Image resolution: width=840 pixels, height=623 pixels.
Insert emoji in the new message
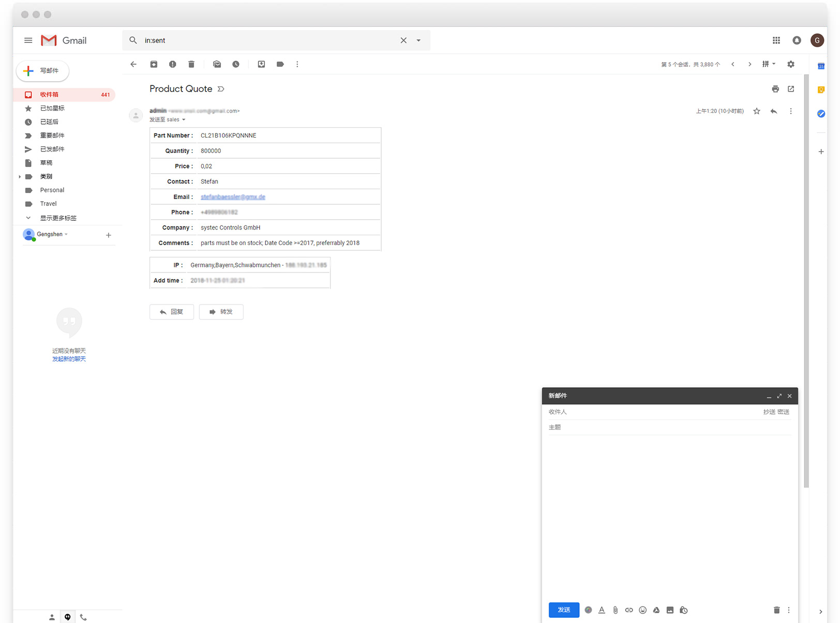coord(642,610)
